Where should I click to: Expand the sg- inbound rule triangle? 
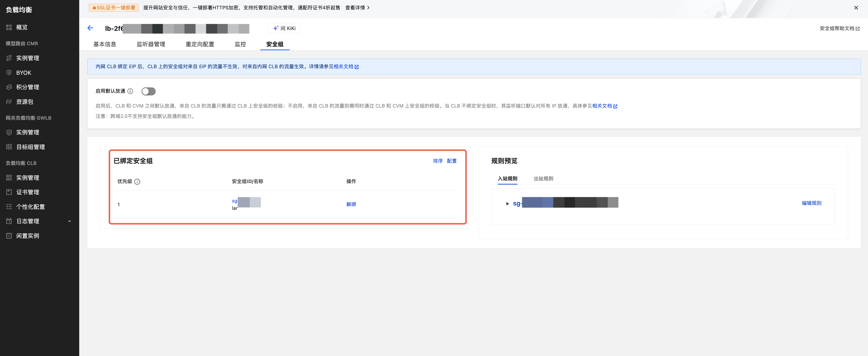(507, 204)
